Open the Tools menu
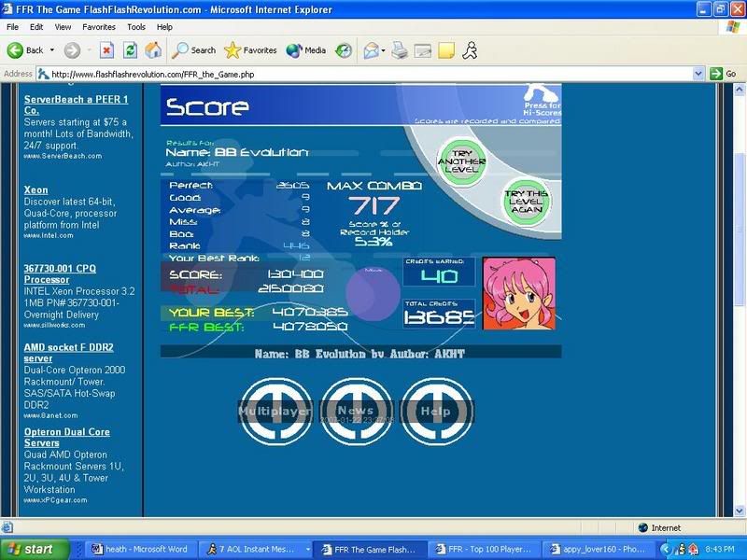 coord(136,27)
